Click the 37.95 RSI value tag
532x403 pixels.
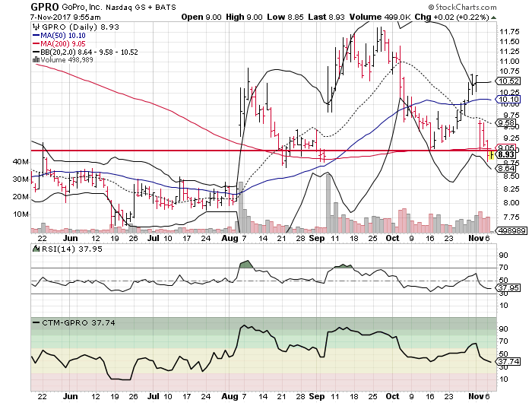pos(508,288)
